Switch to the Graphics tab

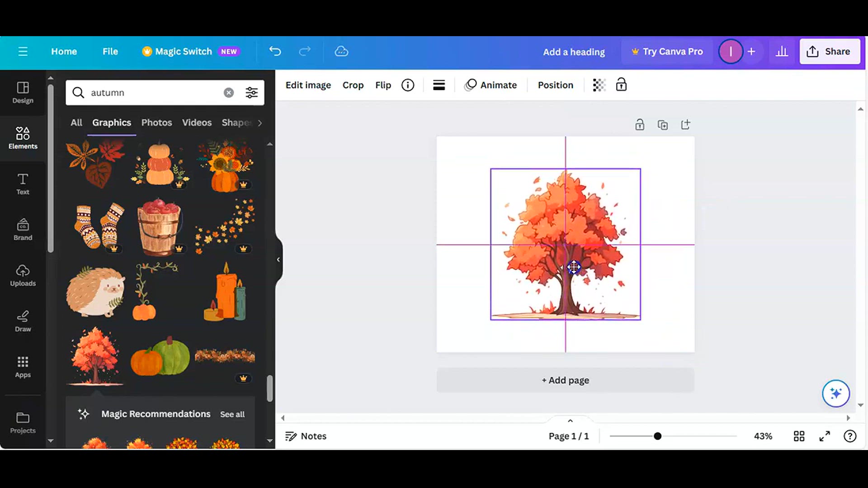tap(112, 122)
